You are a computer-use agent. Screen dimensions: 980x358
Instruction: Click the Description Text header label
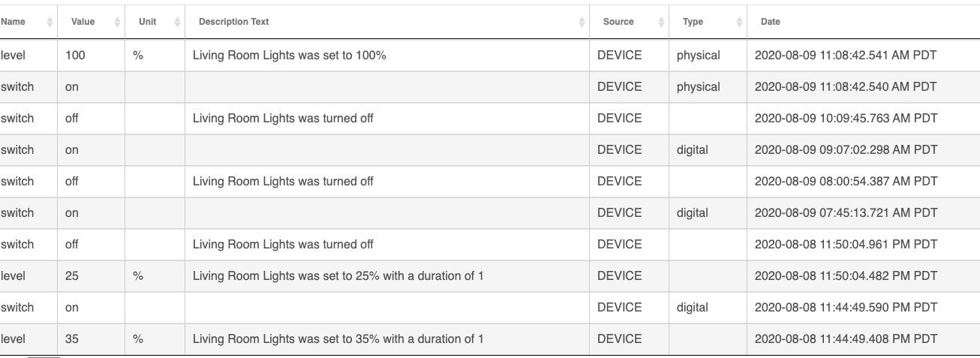tap(233, 22)
